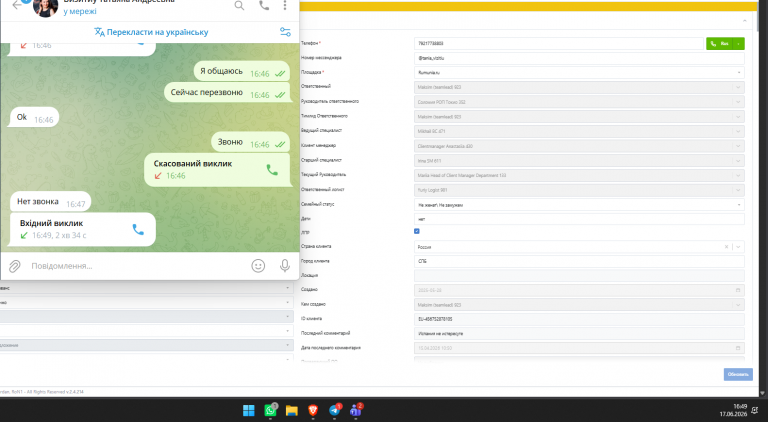768x422 pixels.
Task: Open the Telegram chat three-dot menu
Action: click(x=285, y=5)
